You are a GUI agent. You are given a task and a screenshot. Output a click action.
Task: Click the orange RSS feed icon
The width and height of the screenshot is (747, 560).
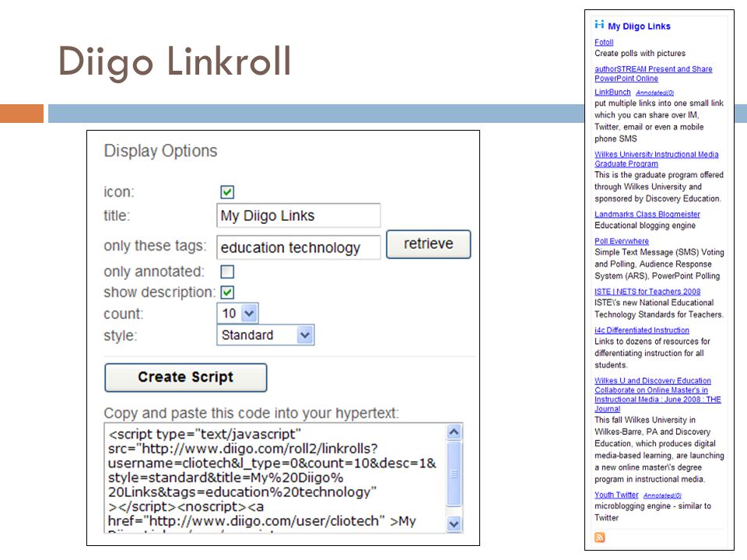pyautogui.click(x=600, y=537)
